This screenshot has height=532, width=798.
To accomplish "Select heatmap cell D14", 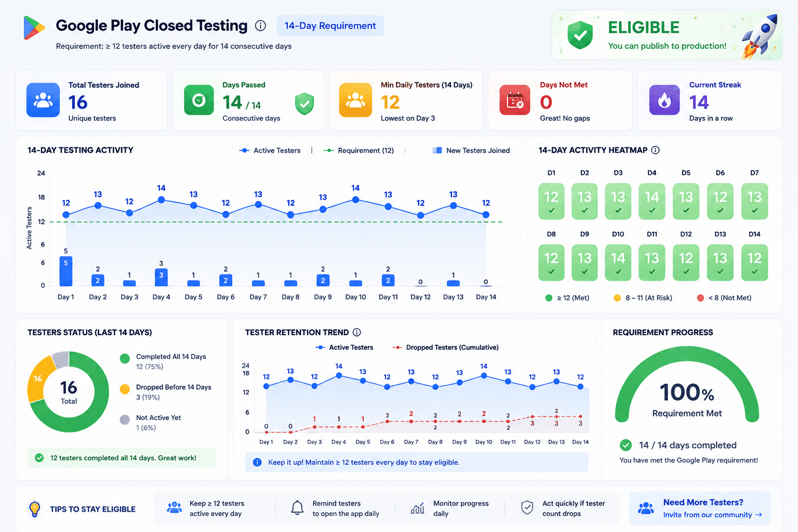I will pos(754,262).
